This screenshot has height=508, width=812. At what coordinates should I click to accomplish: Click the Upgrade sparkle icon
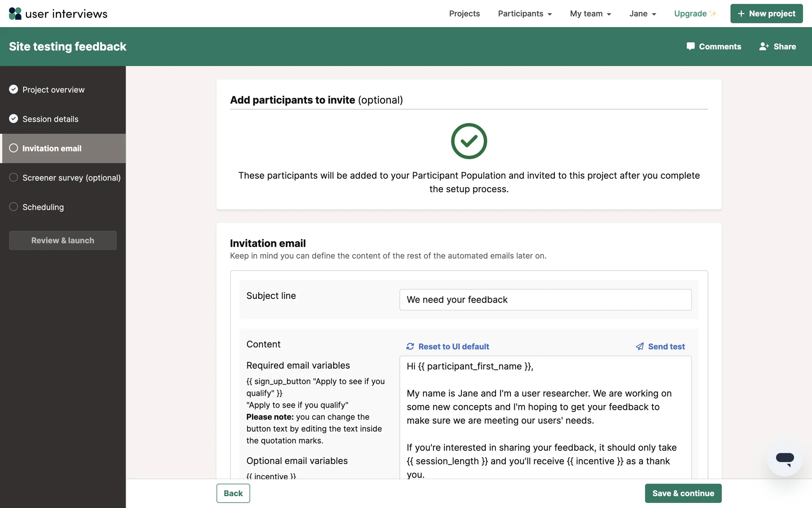(713, 14)
